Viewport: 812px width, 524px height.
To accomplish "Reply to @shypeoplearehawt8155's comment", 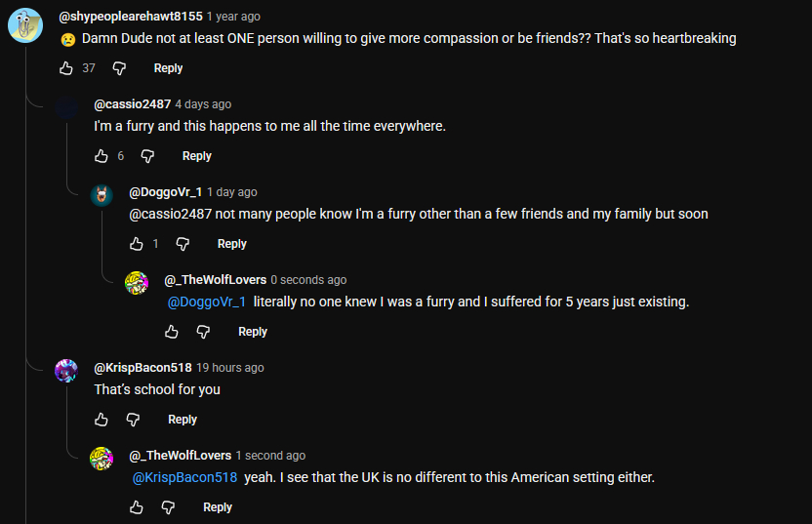I will tap(168, 68).
